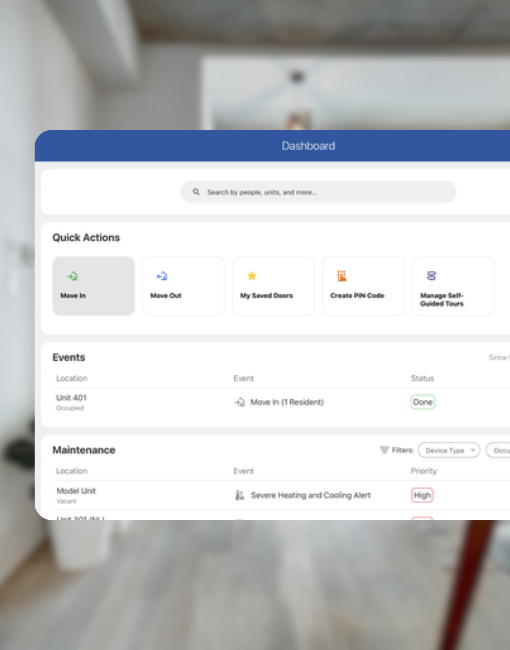The width and height of the screenshot is (510, 650).
Task: Open the Create PIN Code card
Action: [x=363, y=286]
